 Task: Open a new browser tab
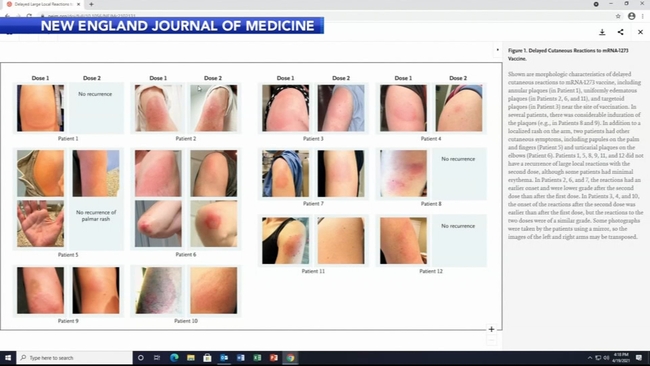coord(91,4)
